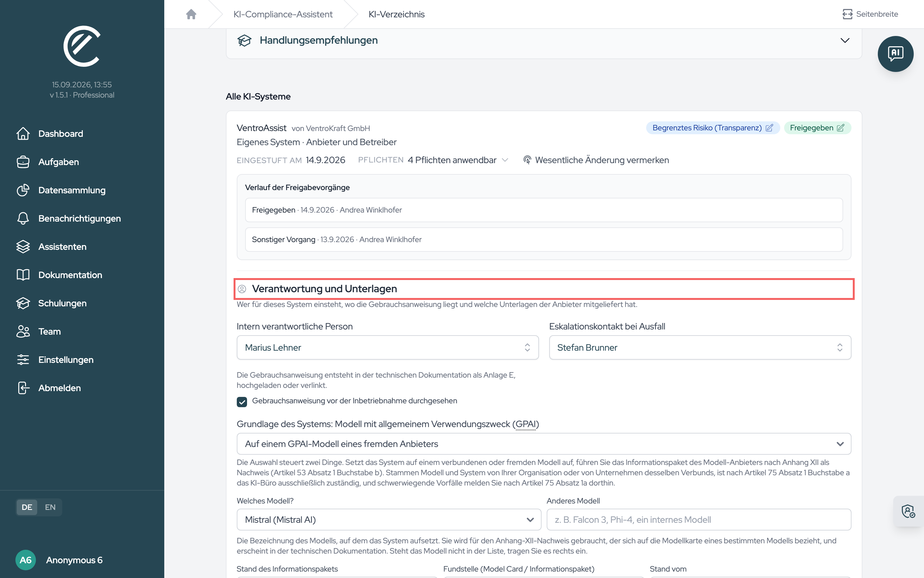Click the Datensammlung pie chart icon

pyautogui.click(x=23, y=190)
